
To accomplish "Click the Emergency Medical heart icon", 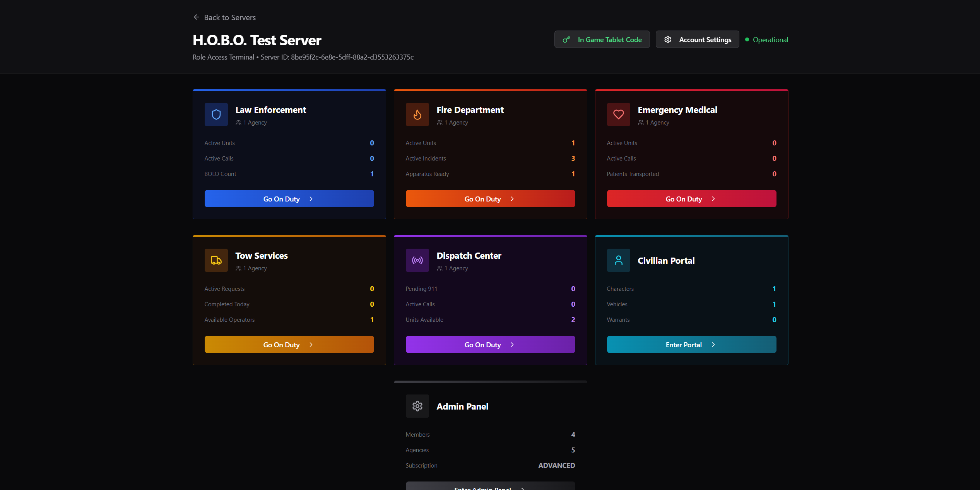I will tap(618, 114).
